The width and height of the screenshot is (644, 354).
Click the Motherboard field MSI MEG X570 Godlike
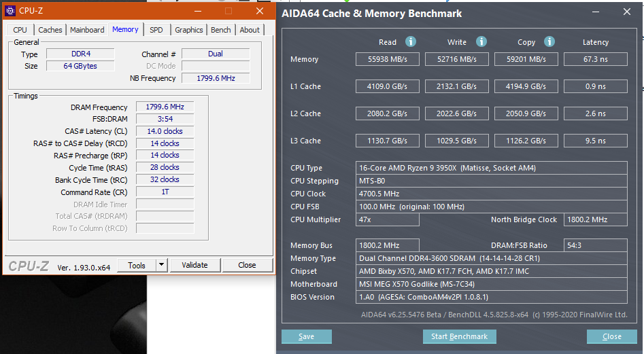click(x=491, y=284)
